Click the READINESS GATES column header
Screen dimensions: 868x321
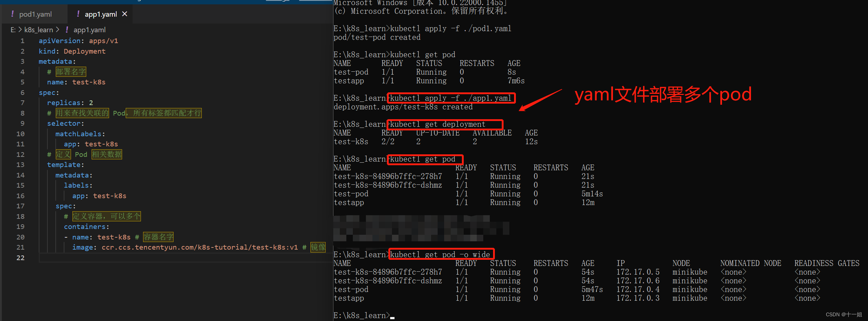tap(827, 263)
